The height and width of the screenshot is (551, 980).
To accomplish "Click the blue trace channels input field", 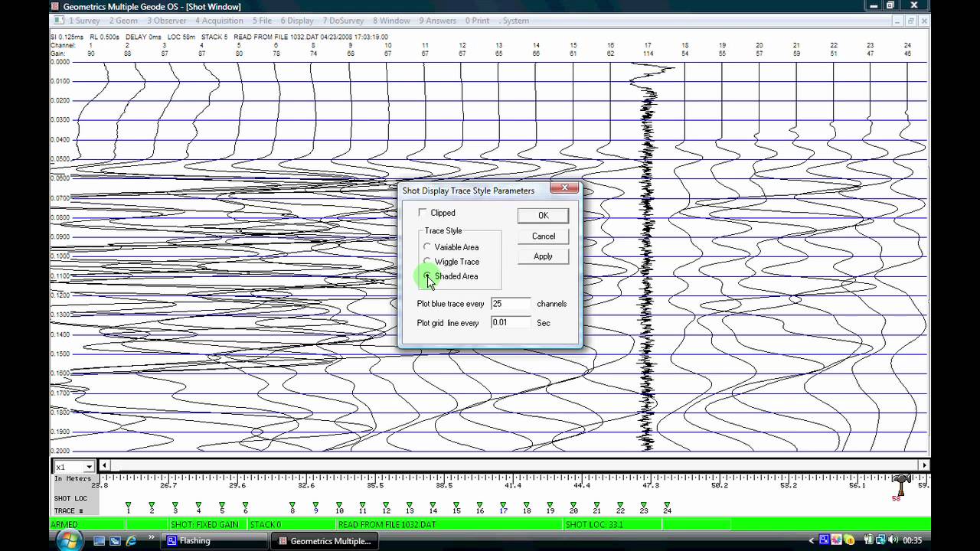I will pos(510,304).
